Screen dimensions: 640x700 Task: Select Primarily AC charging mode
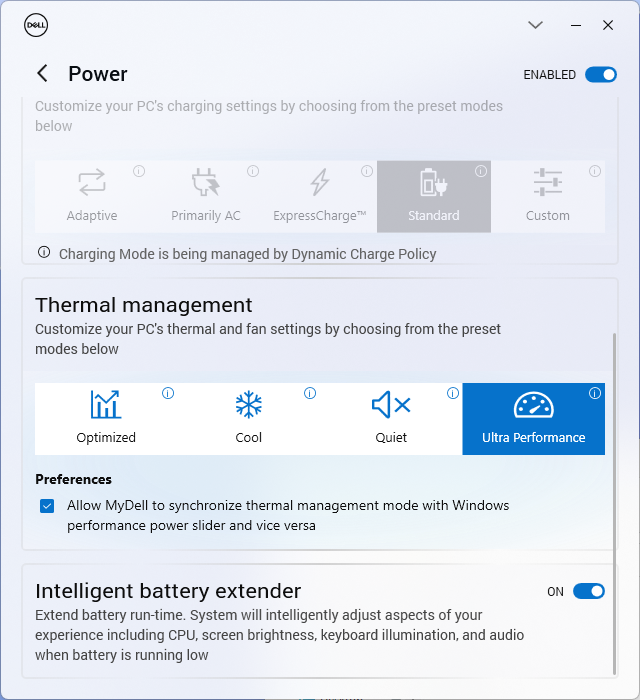206,196
